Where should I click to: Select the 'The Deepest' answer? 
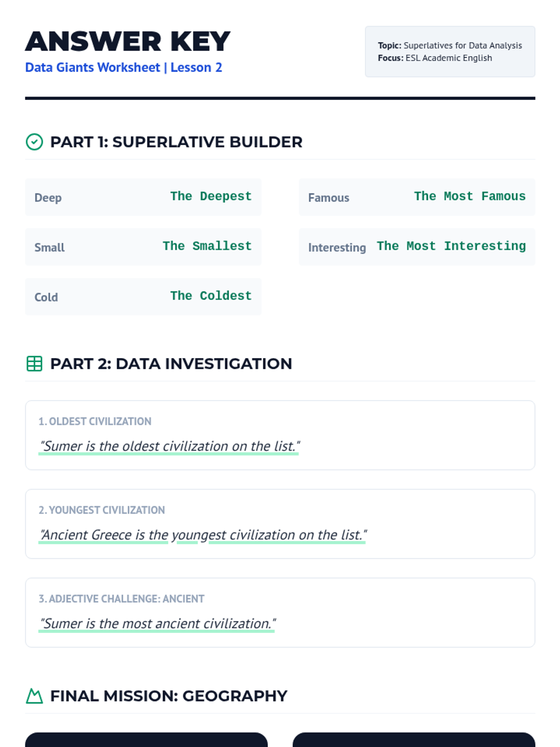pyautogui.click(x=211, y=197)
